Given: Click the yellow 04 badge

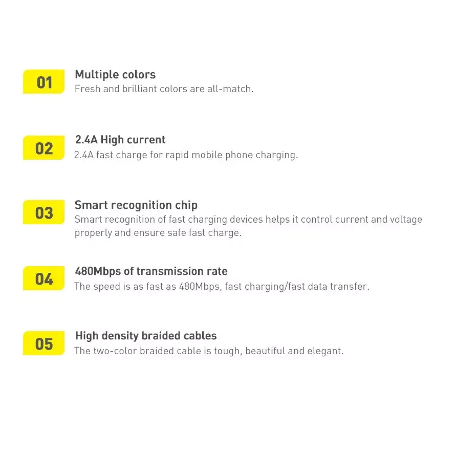Looking at the screenshot, I should tap(44, 278).
